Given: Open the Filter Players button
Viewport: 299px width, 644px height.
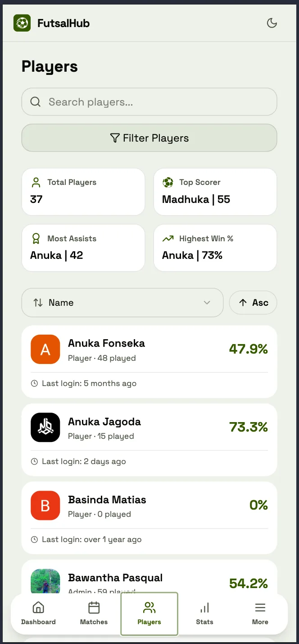Looking at the screenshot, I should click(149, 138).
